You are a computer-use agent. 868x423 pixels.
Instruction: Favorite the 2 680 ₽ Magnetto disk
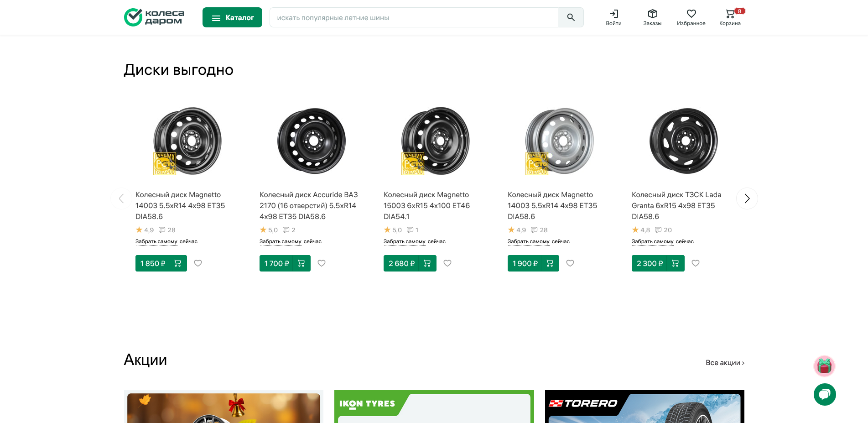[x=447, y=263]
